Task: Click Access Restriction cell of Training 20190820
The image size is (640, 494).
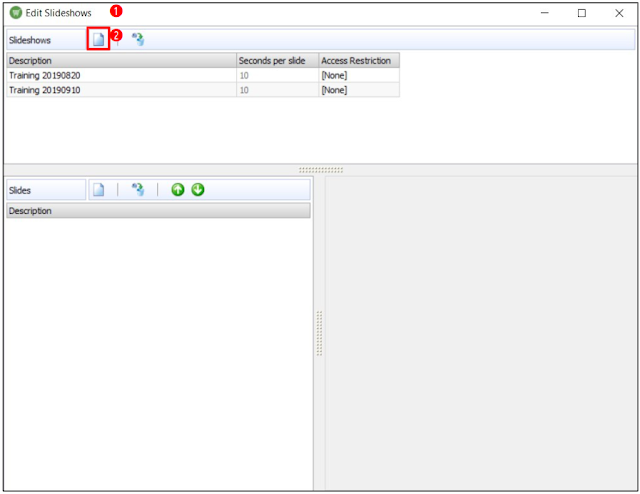Action: click(359, 75)
